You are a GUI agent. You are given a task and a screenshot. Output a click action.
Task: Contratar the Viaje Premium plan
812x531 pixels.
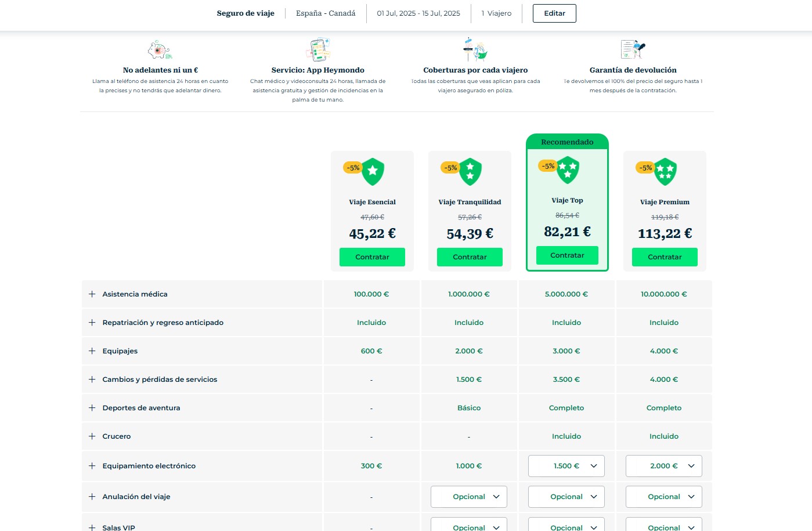point(665,257)
